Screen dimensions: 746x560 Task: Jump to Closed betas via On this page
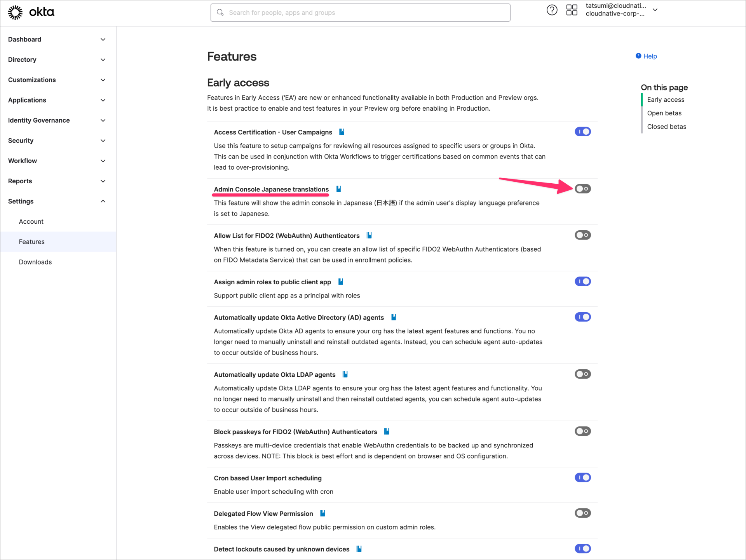666,127
